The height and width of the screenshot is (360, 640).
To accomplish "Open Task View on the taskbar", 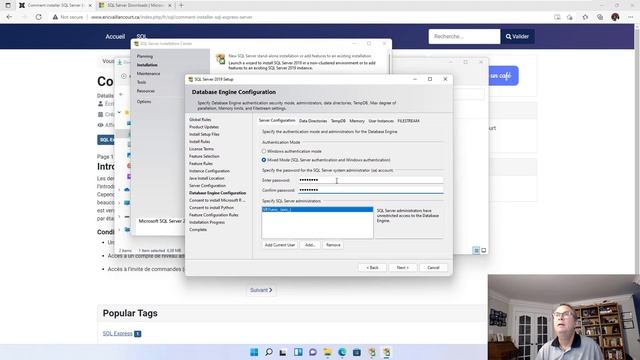I will point(283,352).
